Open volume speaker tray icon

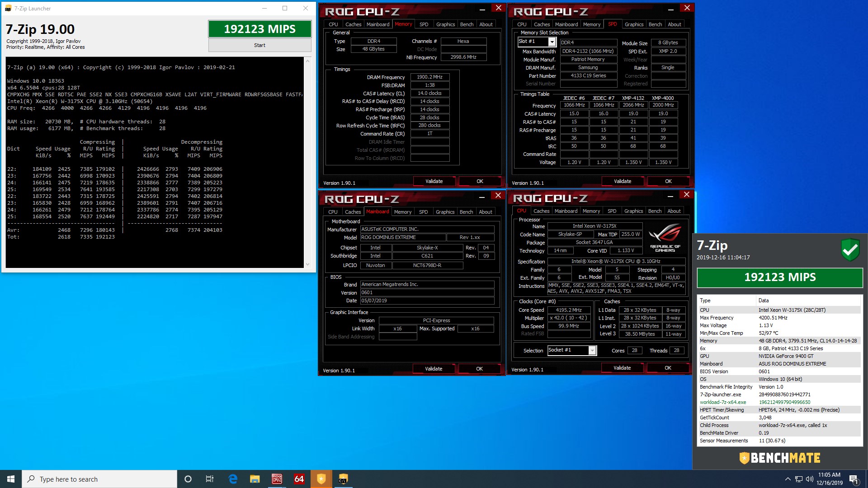click(810, 479)
